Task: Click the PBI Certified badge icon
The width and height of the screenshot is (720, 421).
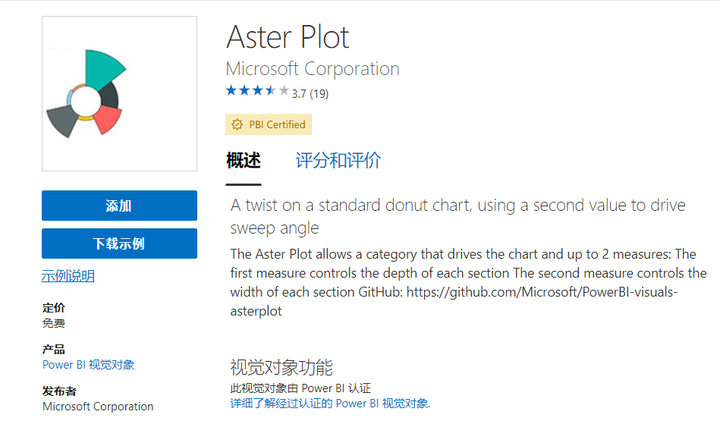Action: [237, 124]
